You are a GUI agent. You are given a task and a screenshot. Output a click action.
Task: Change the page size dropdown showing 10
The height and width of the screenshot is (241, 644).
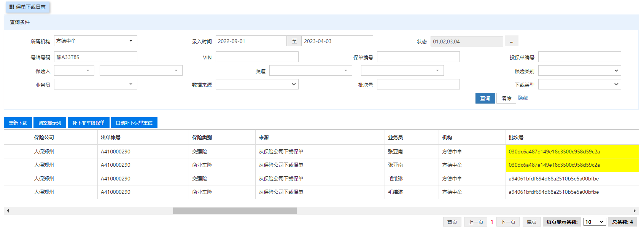[595, 222]
